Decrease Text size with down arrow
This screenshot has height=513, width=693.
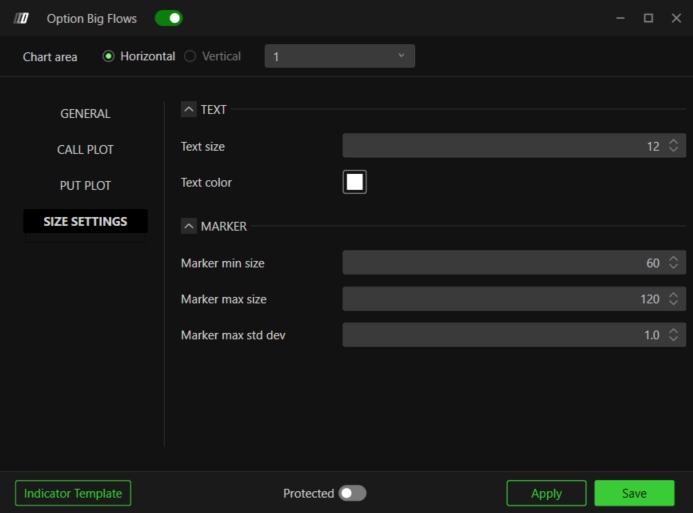[x=673, y=150]
